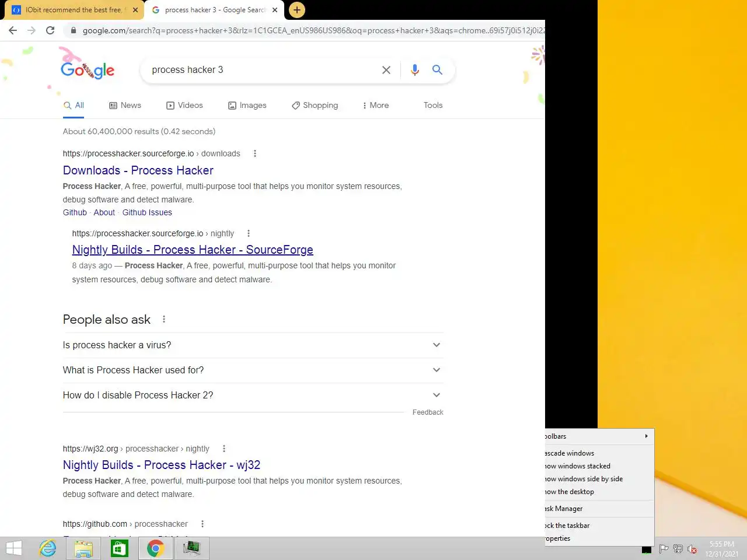Clear the search box with X icon
The image size is (747, 560).
[x=386, y=70]
